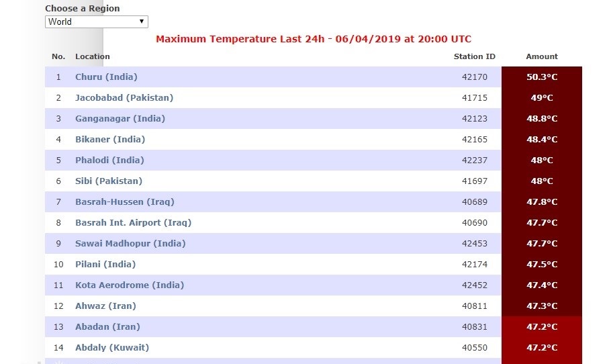
Task: Click the 50.3°C temperature cell
Action: coord(542,77)
